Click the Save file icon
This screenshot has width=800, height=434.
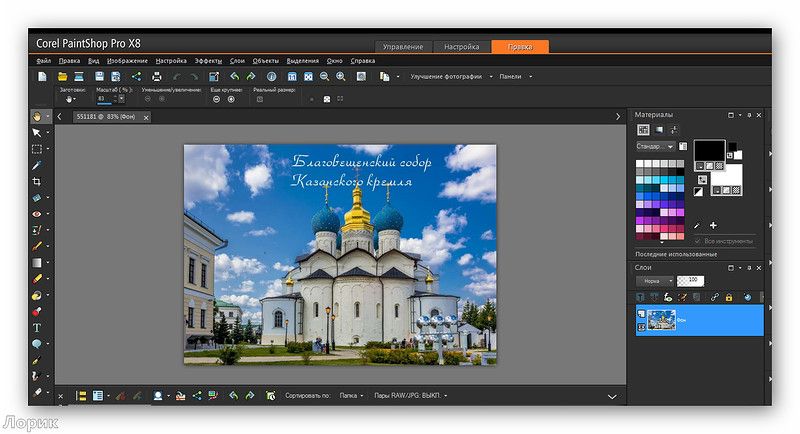[x=100, y=76]
